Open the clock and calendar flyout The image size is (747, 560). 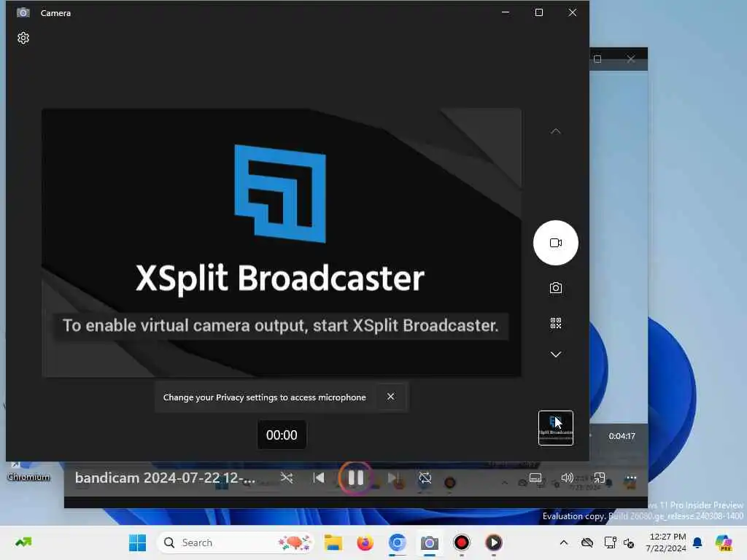(665, 542)
